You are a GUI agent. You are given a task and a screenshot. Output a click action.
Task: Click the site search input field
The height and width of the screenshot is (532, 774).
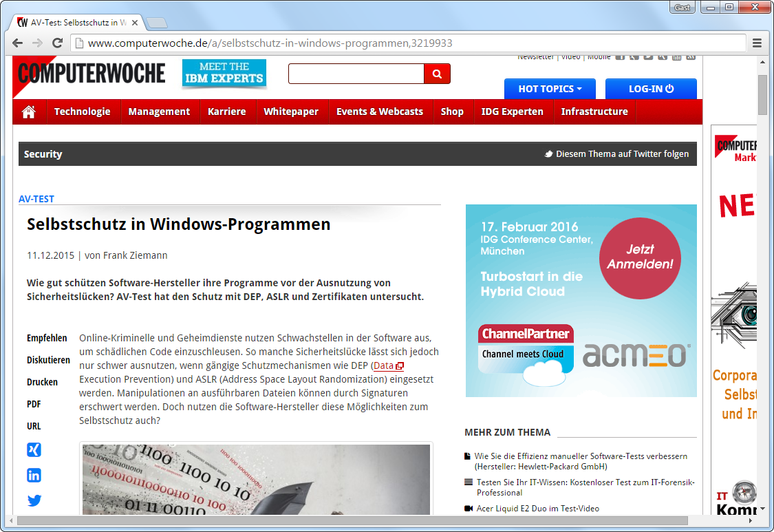356,74
